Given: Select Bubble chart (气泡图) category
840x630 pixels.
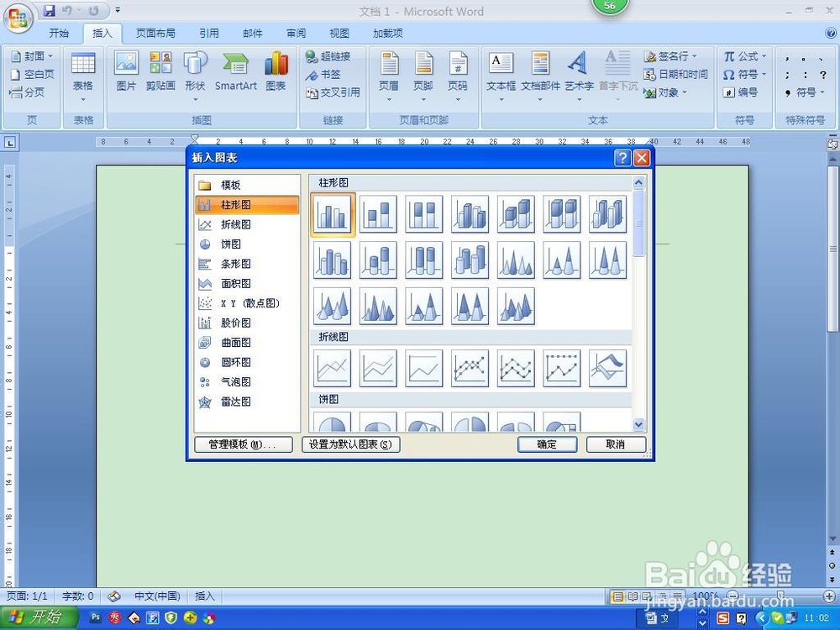Looking at the screenshot, I should pyautogui.click(x=247, y=382).
